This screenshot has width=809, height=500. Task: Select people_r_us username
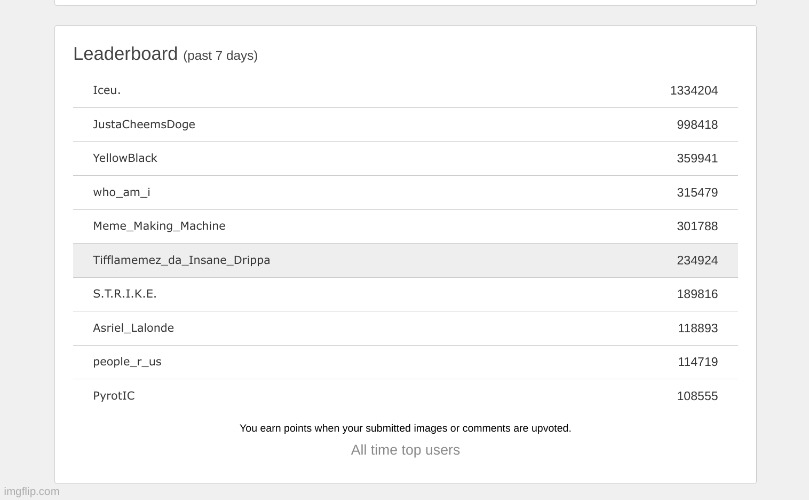coord(127,363)
